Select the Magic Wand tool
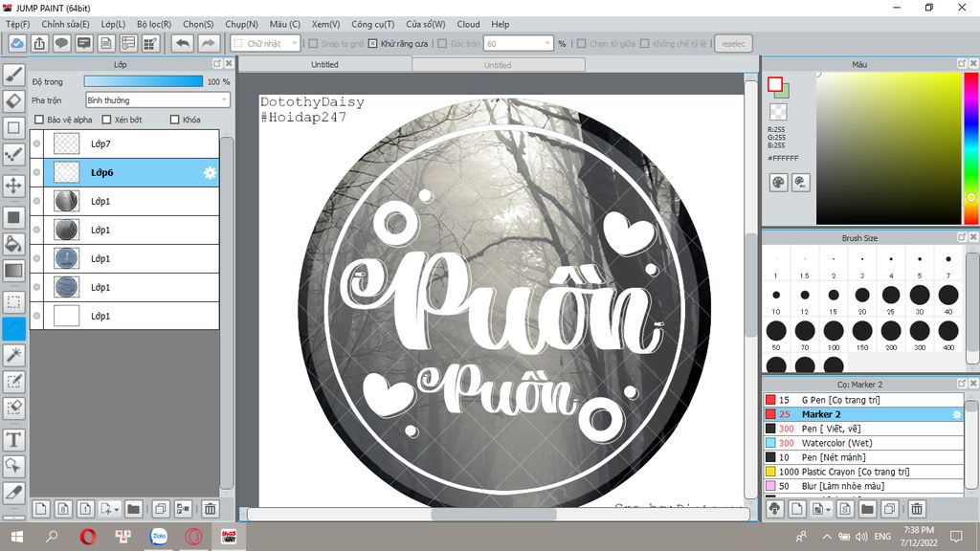This screenshot has width=980, height=551. tap(13, 355)
